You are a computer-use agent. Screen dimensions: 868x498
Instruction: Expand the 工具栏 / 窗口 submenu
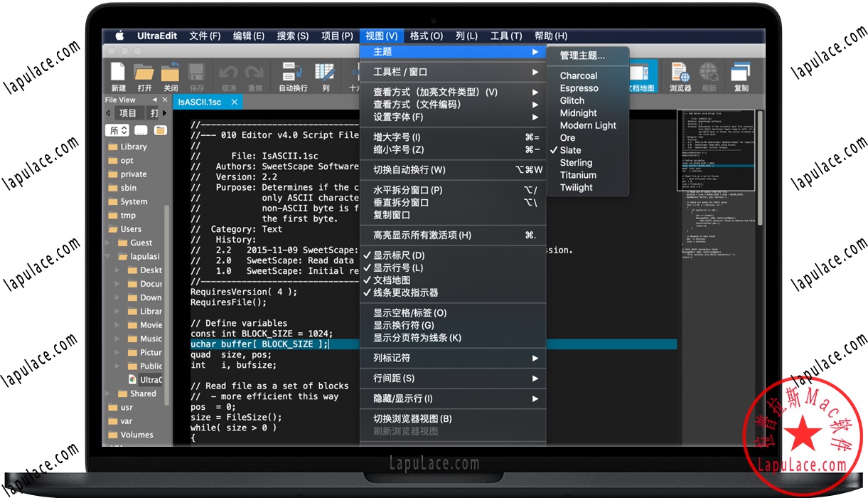453,72
